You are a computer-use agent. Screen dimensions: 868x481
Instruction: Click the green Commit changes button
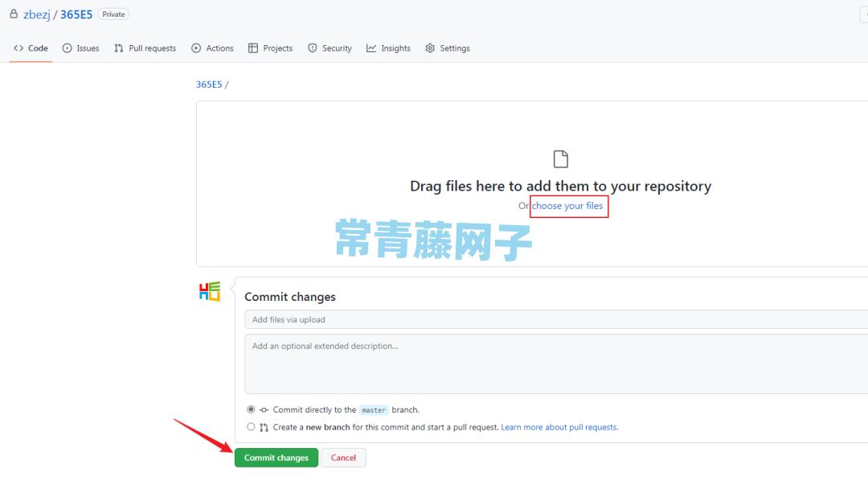(276, 458)
